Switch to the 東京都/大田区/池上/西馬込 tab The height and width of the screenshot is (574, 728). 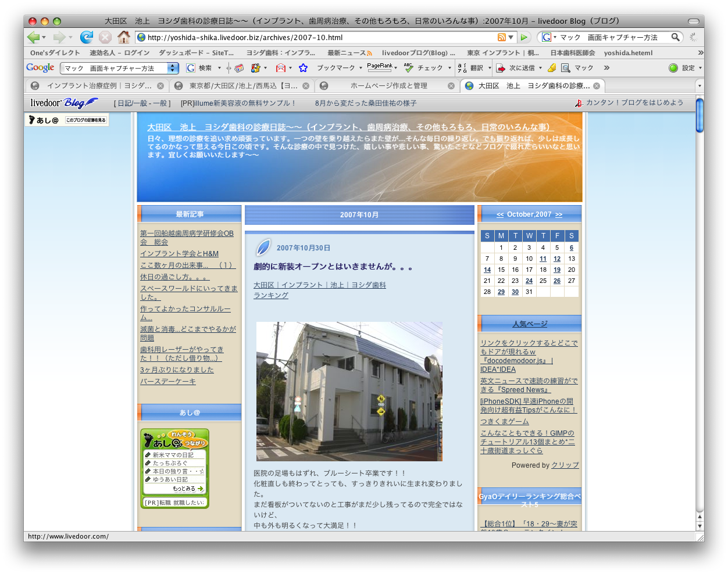pyautogui.click(x=243, y=85)
